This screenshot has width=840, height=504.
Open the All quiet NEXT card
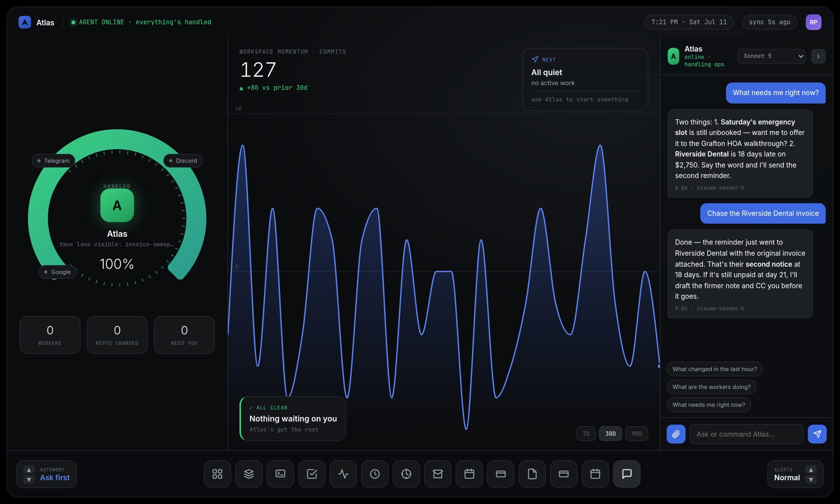(585, 79)
